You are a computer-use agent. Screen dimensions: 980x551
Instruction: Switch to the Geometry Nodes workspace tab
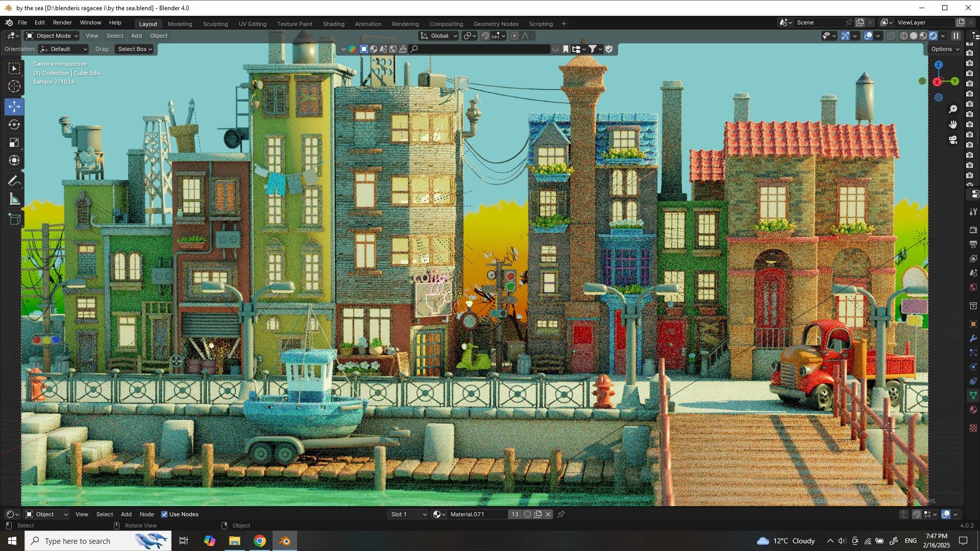point(496,24)
